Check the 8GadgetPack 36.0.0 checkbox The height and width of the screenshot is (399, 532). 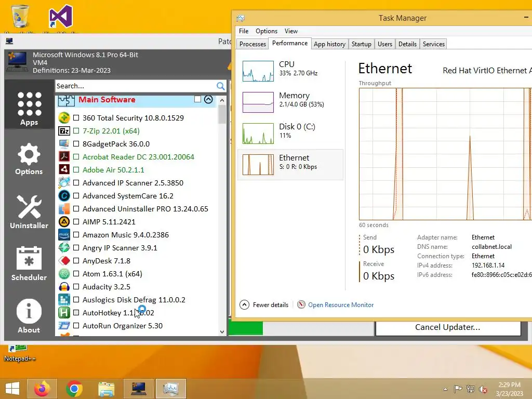pyautogui.click(x=76, y=144)
